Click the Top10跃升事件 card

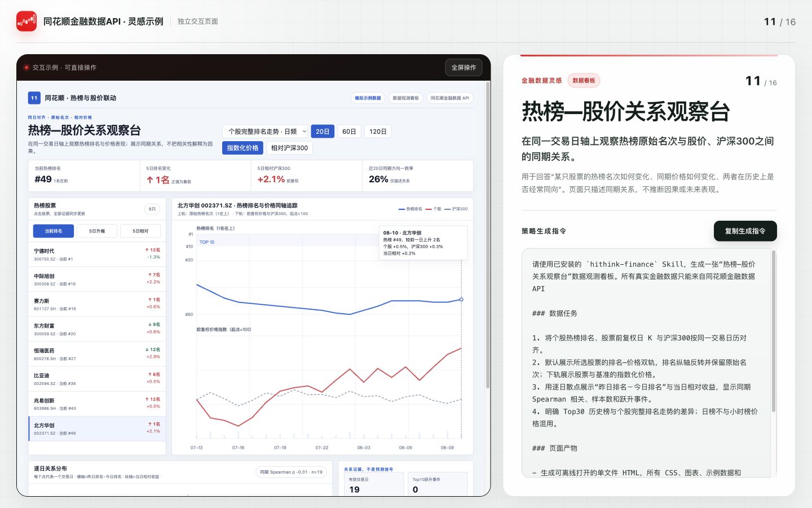point(438,484)
